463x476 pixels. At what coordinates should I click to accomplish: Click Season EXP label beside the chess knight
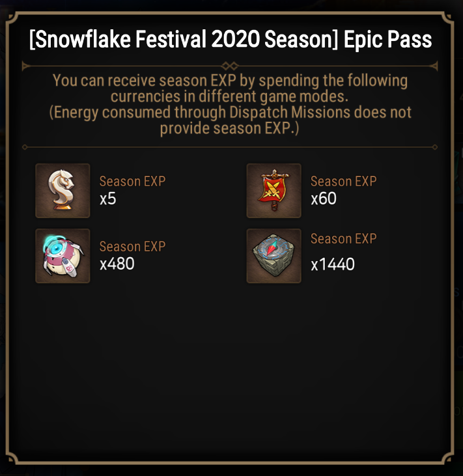point(133,181)
